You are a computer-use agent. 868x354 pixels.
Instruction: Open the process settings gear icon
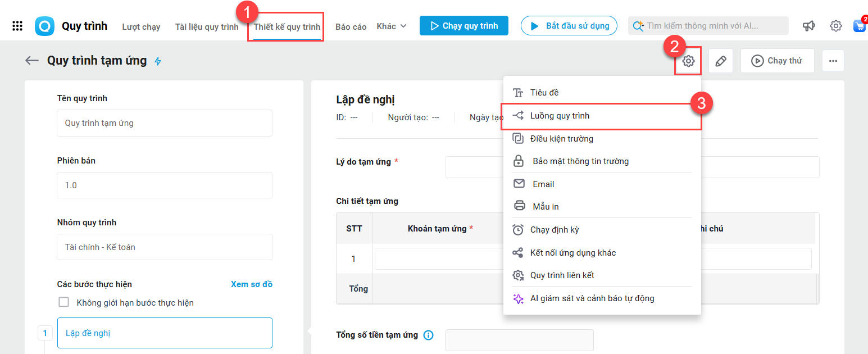[x=688, y=61]
